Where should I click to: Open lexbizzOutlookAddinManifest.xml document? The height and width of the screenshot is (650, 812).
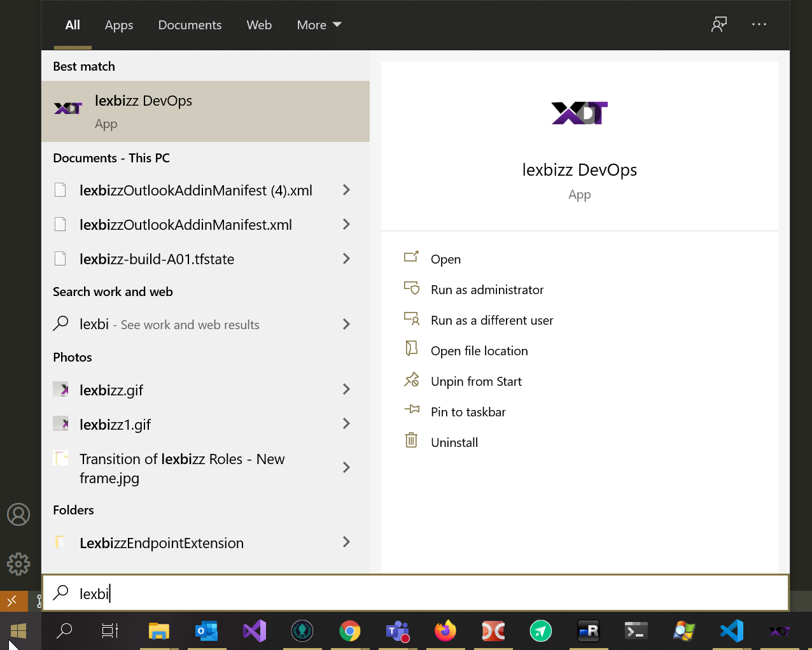[x=185, y=225]
